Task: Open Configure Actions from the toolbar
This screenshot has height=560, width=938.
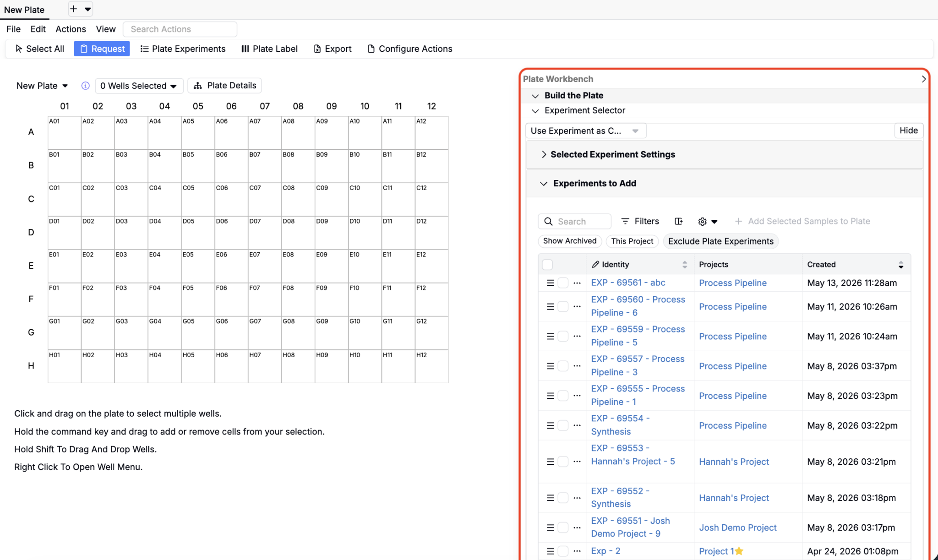Action: tap(410, 49)
